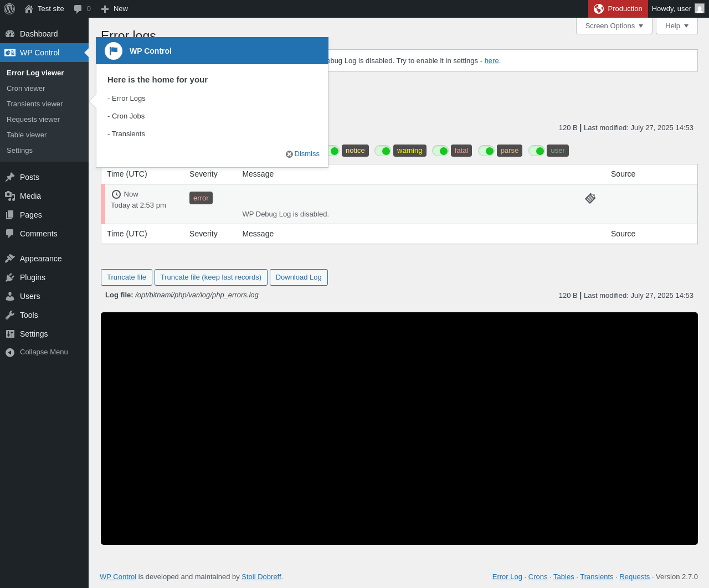Open the Tools wrench menu
Viewport: 709px width, 588px height.
44,315
